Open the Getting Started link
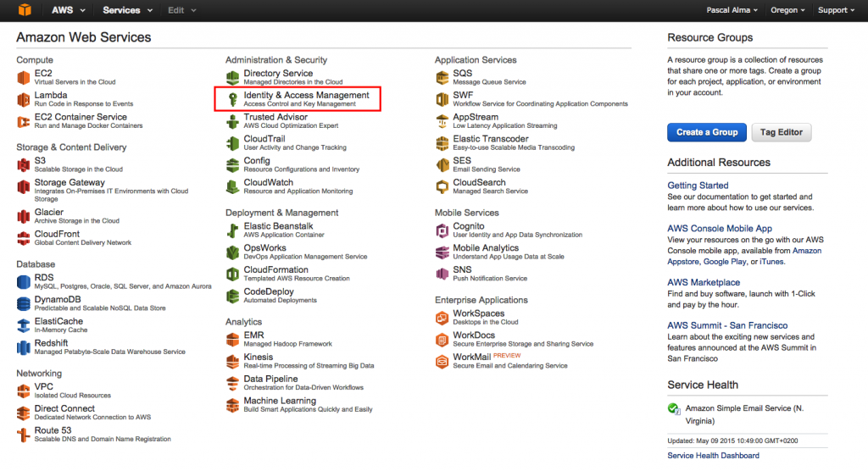Image resolution: width=868 pixels, height=471 pixels. click(x=698, y=186)
